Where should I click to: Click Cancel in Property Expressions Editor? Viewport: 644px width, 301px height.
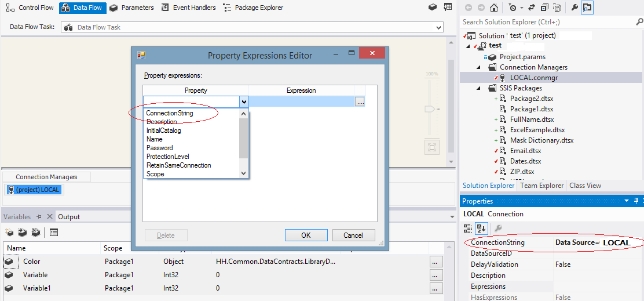point(354,235)
